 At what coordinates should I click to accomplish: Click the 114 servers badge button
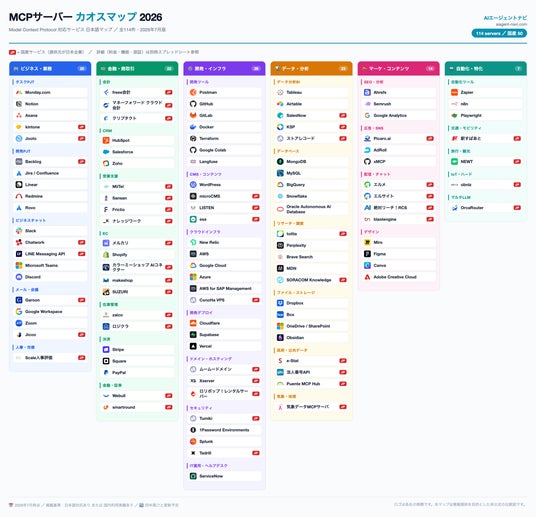[499, 34]
